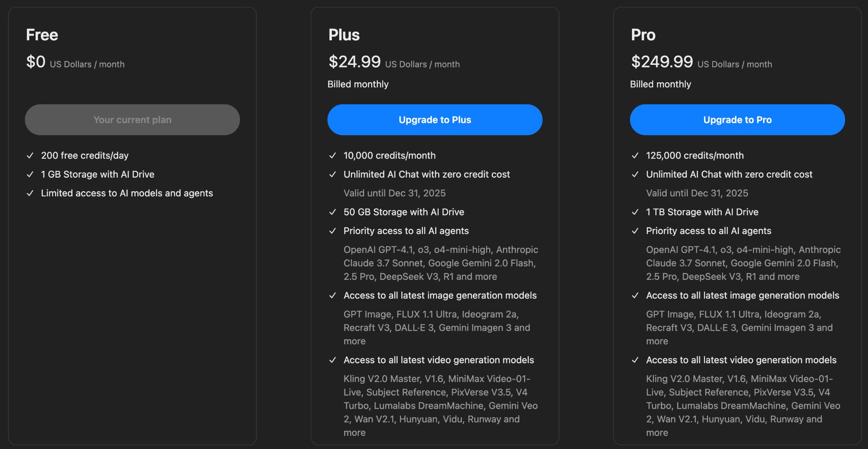
Task: Click the greyed Your current plan button
Action: [132, 120]
